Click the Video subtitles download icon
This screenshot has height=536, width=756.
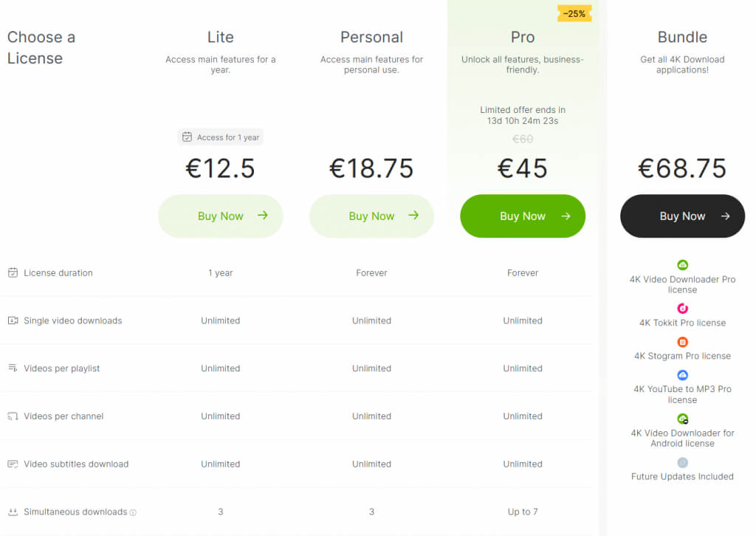13,464
